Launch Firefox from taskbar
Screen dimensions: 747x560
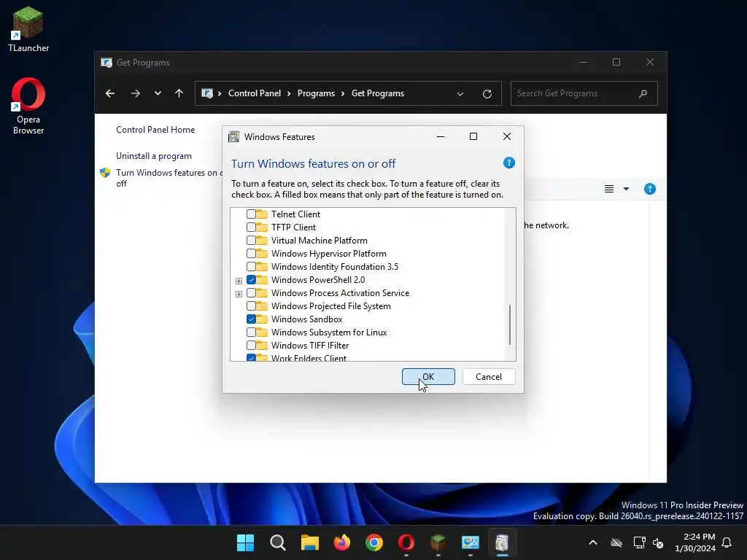click(x=341, y=542)
